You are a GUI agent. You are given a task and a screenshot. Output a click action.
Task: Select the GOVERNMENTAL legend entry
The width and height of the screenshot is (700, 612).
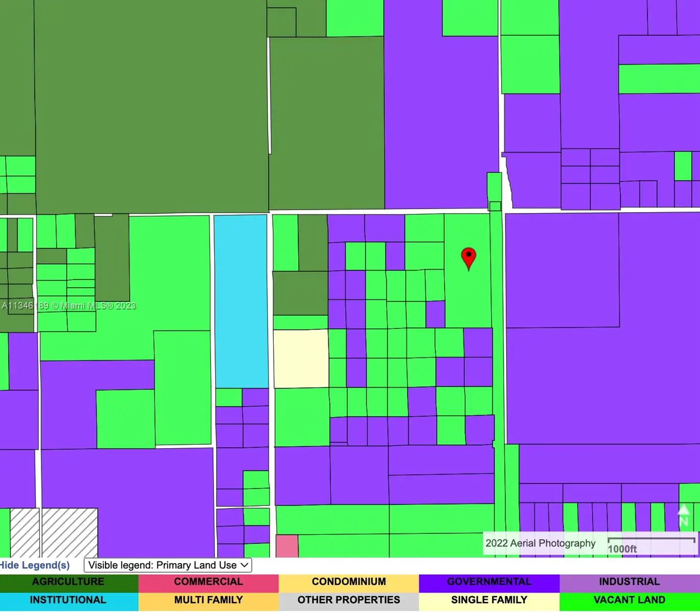tap(489, 582)
